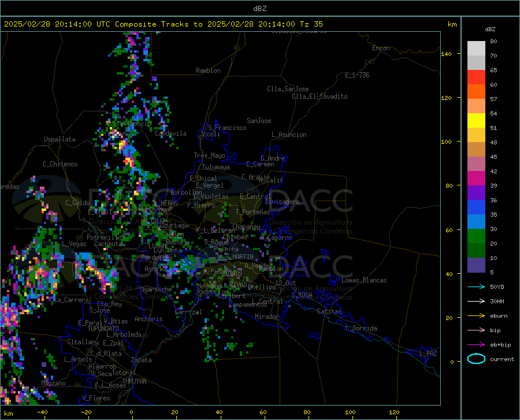Click the 57 value in the dBZ legend
The height and width of the screenshot is (420, 520).
(493, 99)
